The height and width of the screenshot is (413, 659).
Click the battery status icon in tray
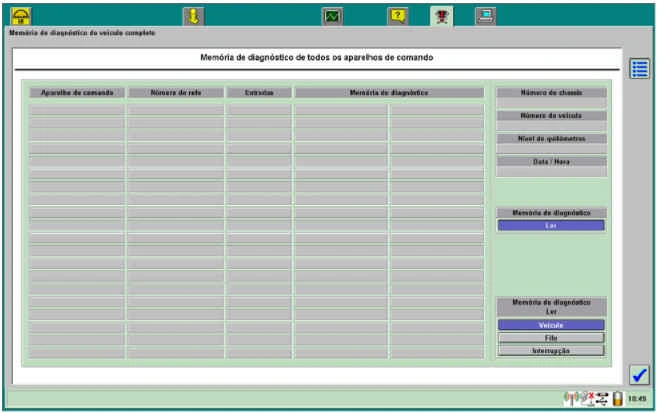(618, 399)
